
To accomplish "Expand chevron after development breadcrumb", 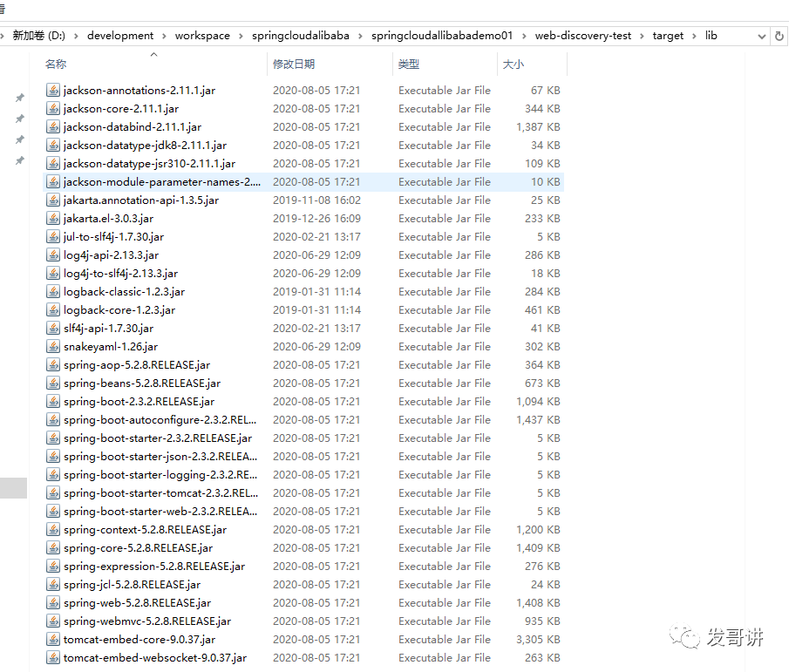I will click(164, 37).
